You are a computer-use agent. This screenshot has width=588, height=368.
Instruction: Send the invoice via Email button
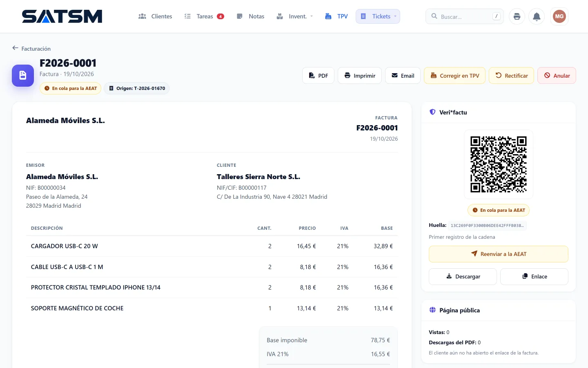[403, 76]
